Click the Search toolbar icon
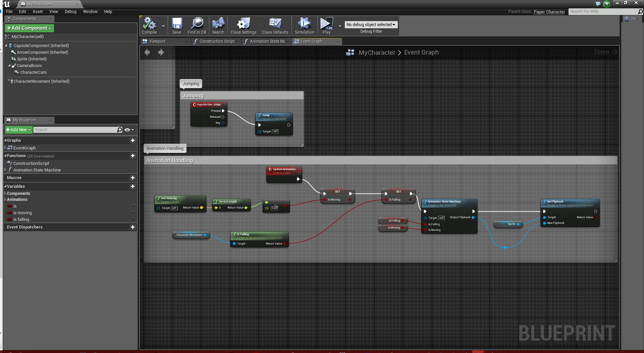This screenshot has width=644, height=353. tap(218, 26)
